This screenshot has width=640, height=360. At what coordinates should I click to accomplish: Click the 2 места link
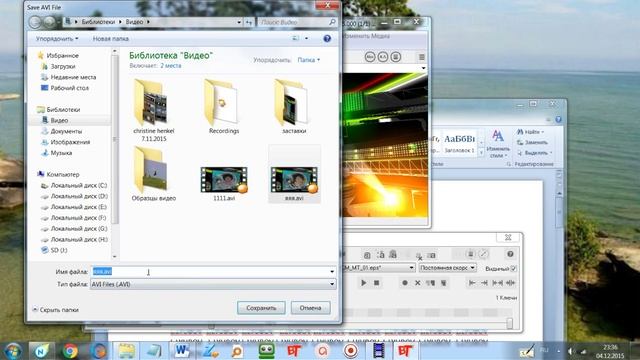pyautogui.click(x=171, y=66)
